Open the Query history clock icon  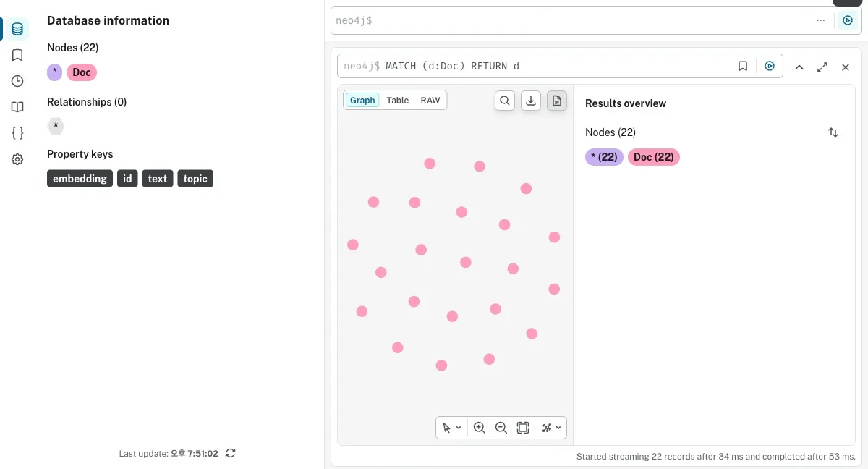(x=17, y=81)
